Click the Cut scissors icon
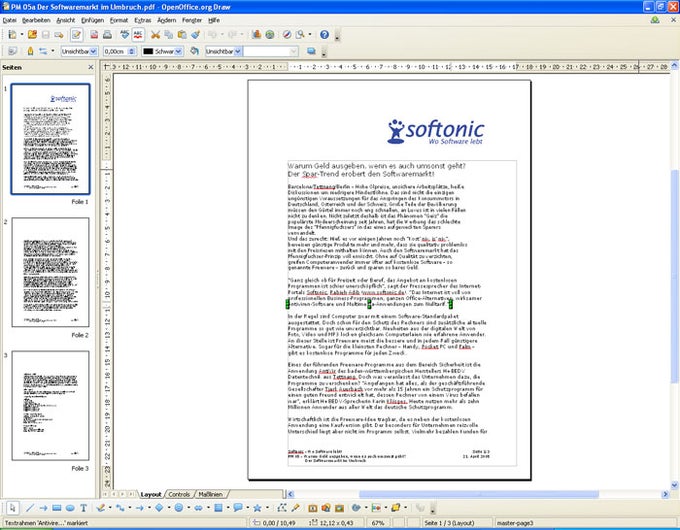This screenshot has height=530, width=680. click(155, 35)
